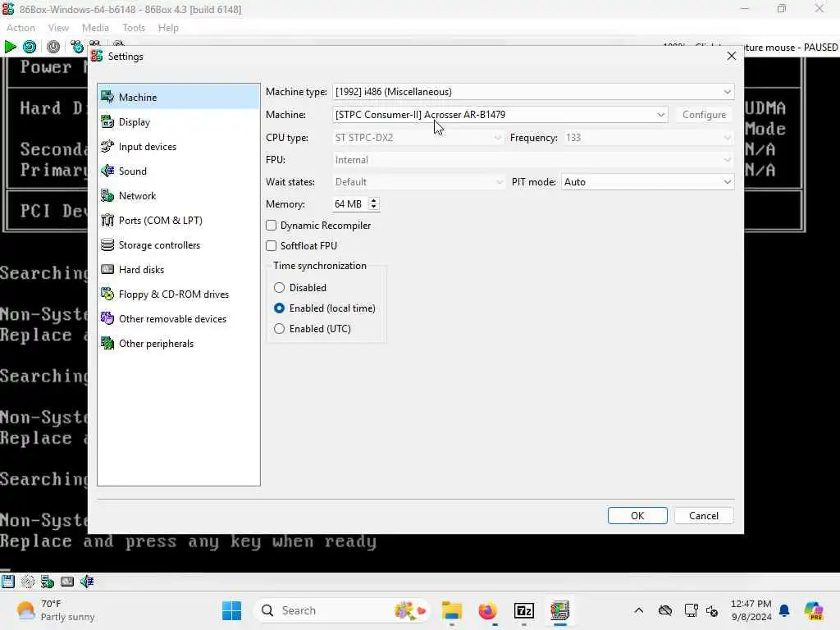Open the weather widget showing 70°F
The image size is (840, 630).
pyautogui.click(x=55, y=610)
